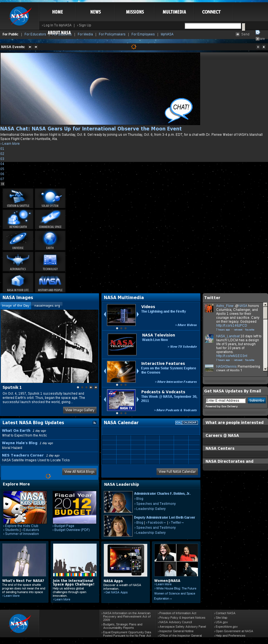Click the View All NASA Blogs button

tap(79, 472)
